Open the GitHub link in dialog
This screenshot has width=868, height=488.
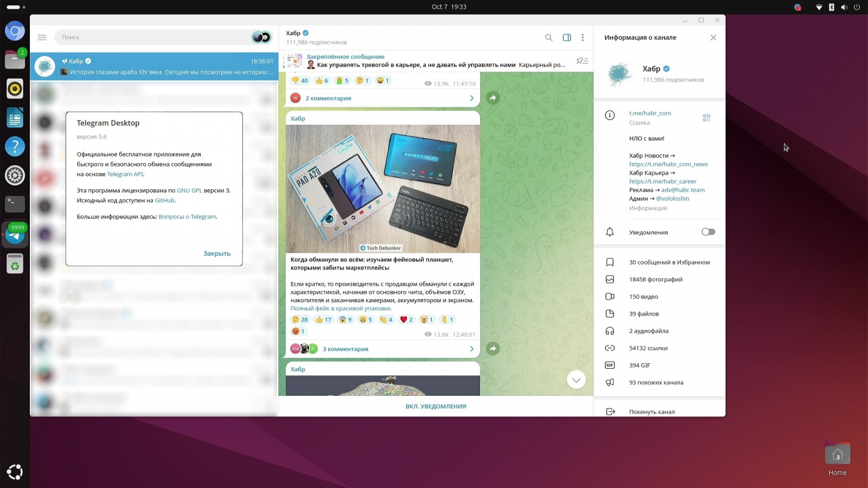coord(164,200)
